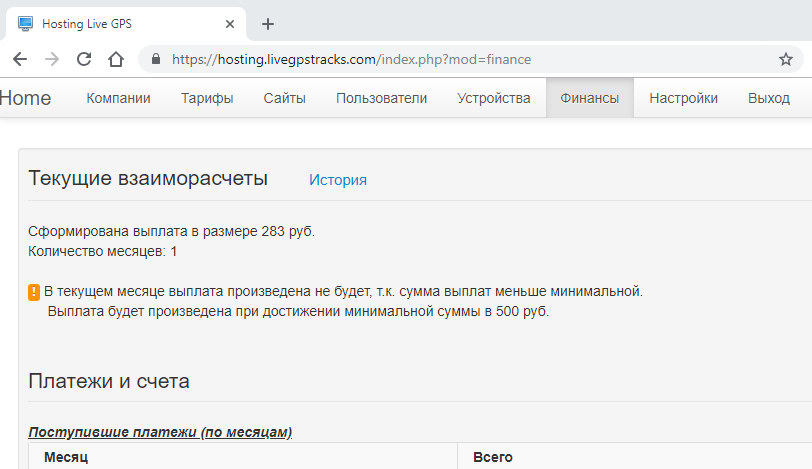Click the orange warning exclamation icon
The width and height of the screenshot is (812, 469).
click(34, 293)
